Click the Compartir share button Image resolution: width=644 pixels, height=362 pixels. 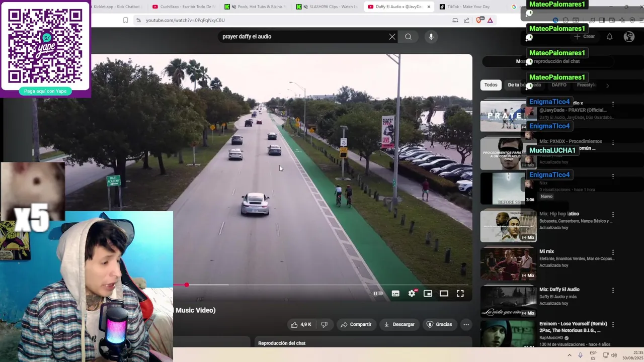pos(356,325)
